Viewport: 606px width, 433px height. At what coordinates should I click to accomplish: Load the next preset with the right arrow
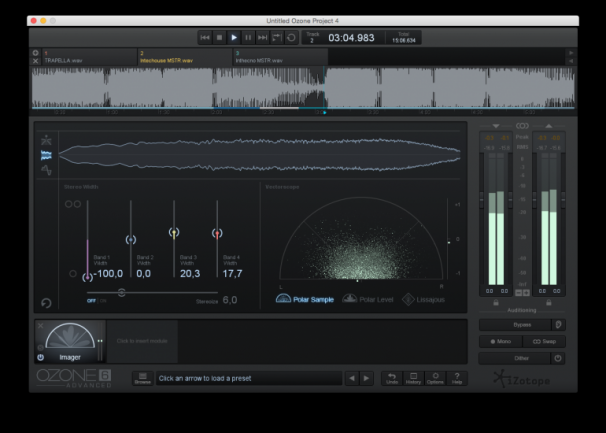(366, 378)
